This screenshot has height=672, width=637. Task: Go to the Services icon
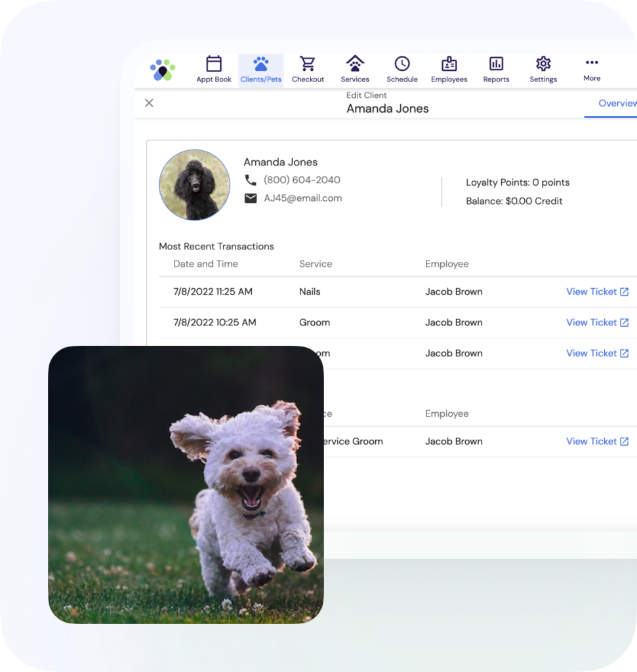click(x=355, y=64)
